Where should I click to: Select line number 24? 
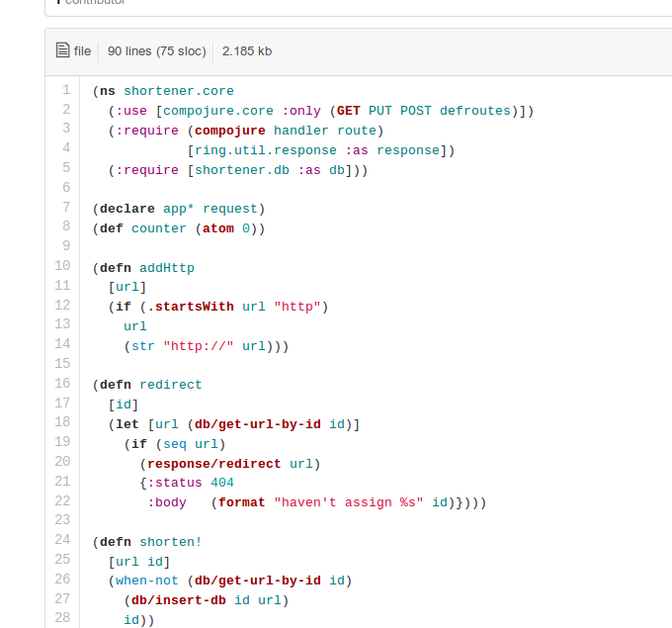click(x=62, y=540)
